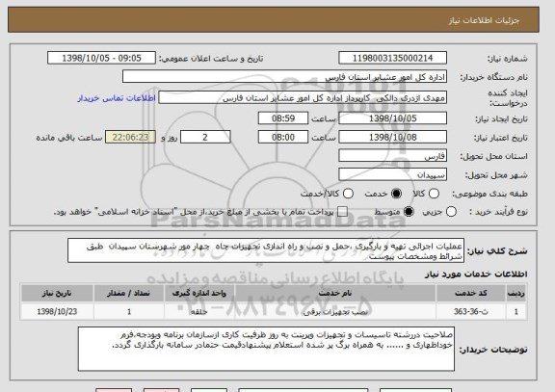Click the ایجاد کننده درخواست label

pos(508,98)
